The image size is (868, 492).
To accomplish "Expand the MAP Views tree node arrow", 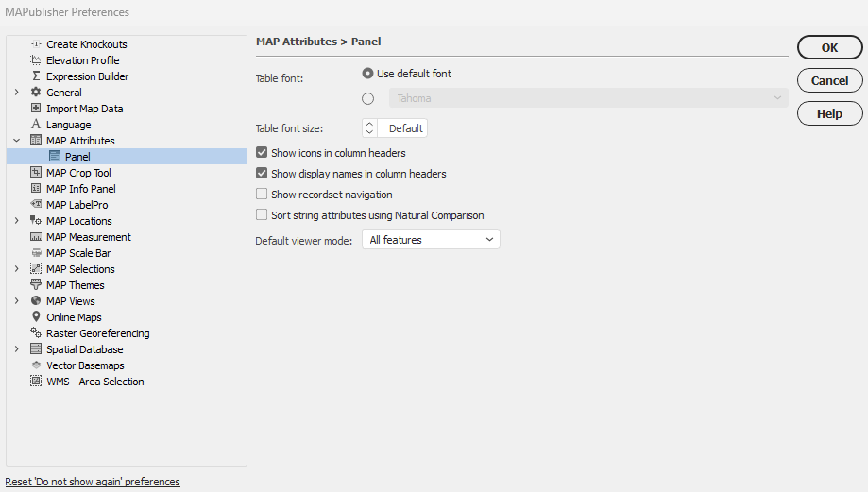I will point(17,300).
